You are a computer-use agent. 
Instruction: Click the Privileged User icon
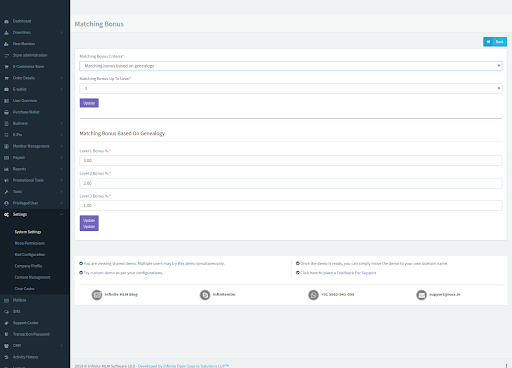pyautogui.click(x=6, y=203)
